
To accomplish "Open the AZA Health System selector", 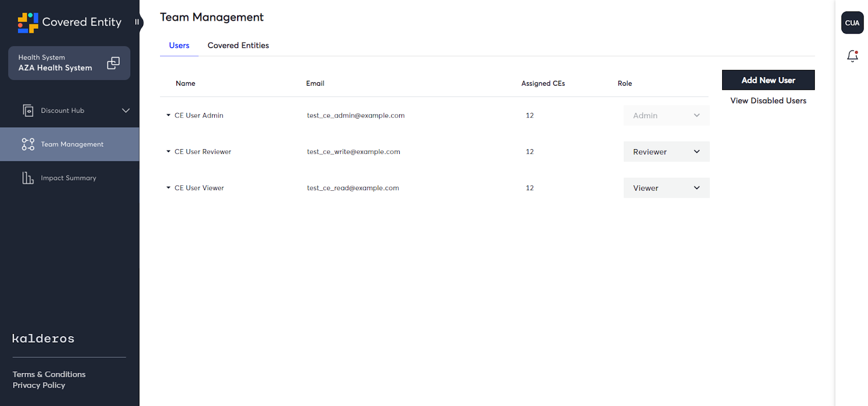I will (69, 63).
